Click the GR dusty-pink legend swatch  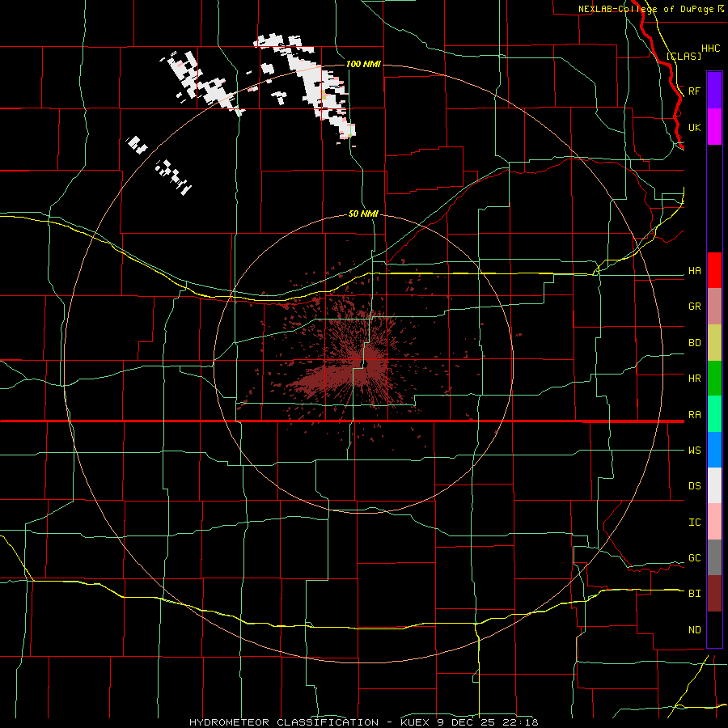click(x=714, y=307)
